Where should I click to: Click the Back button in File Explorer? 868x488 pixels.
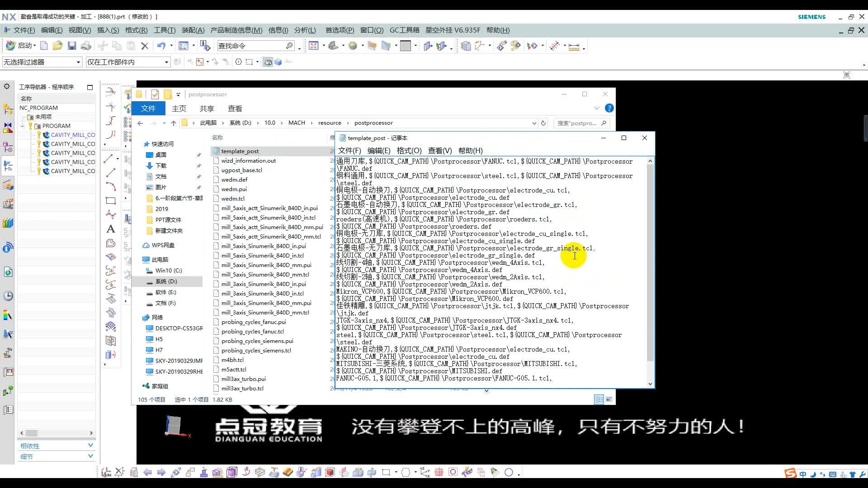coord(140,122)
